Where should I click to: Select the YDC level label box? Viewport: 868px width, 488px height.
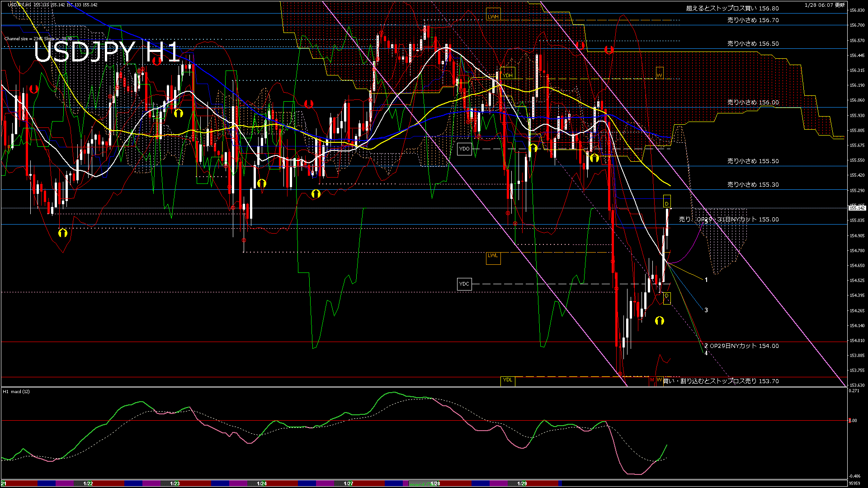(464, 284)
